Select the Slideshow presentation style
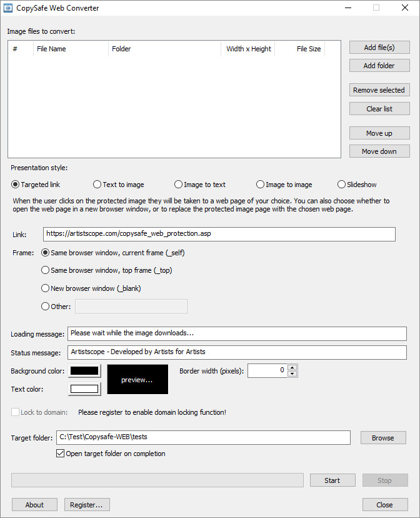The width and height of the screenshot is (420, 518). (341, 185)
